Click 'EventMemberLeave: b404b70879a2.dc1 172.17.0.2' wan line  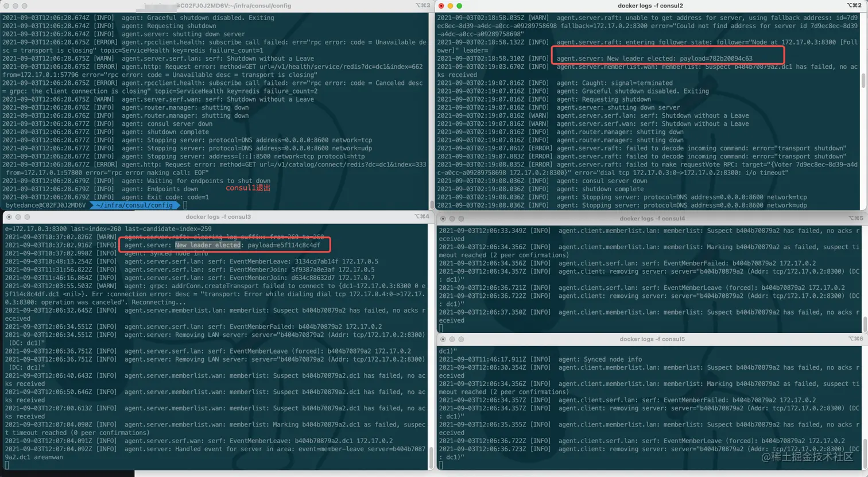click(x=311, y=441)
